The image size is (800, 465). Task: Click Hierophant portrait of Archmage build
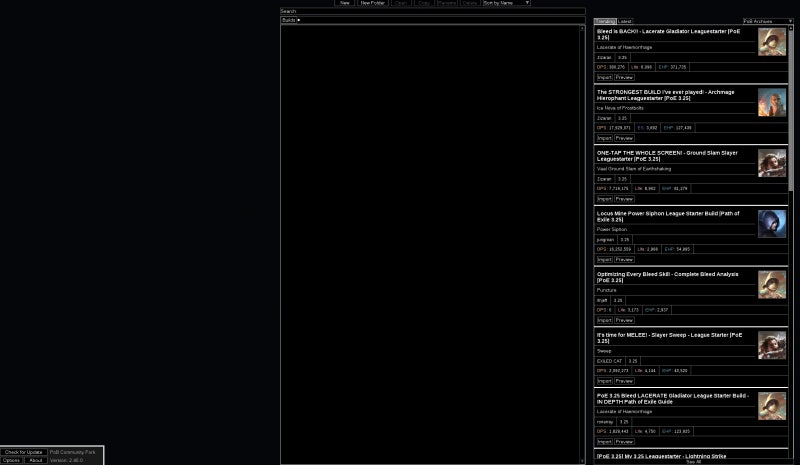(x=772, y=103)
